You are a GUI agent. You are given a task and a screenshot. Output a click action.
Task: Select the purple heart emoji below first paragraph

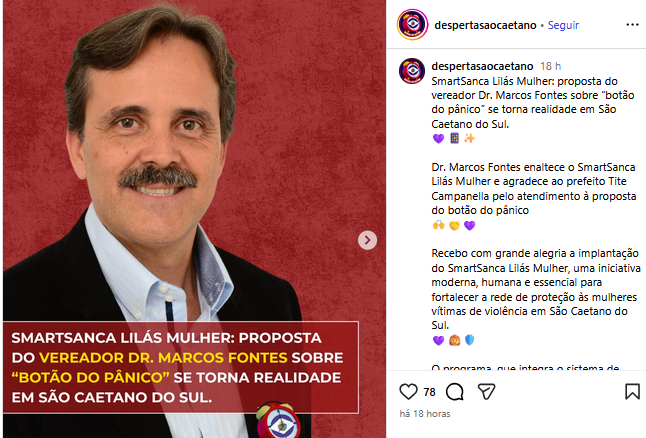pyautogui.click(x=438, y=138)
